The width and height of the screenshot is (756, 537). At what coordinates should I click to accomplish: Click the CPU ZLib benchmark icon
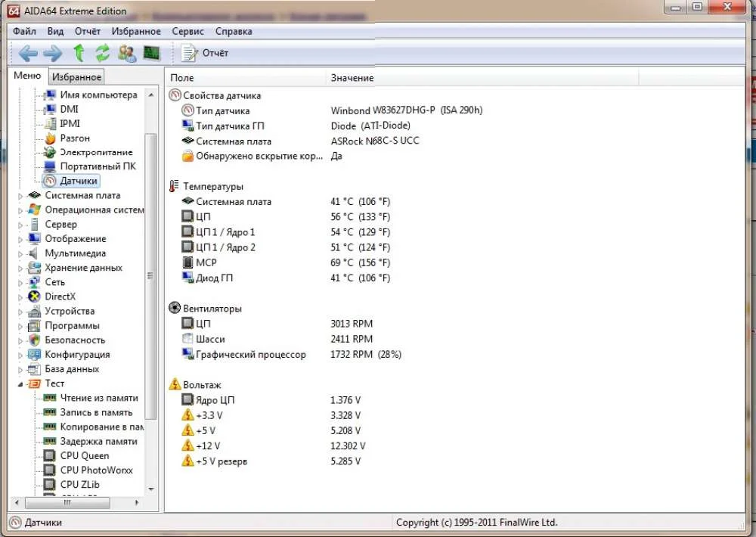click(49, 485)
